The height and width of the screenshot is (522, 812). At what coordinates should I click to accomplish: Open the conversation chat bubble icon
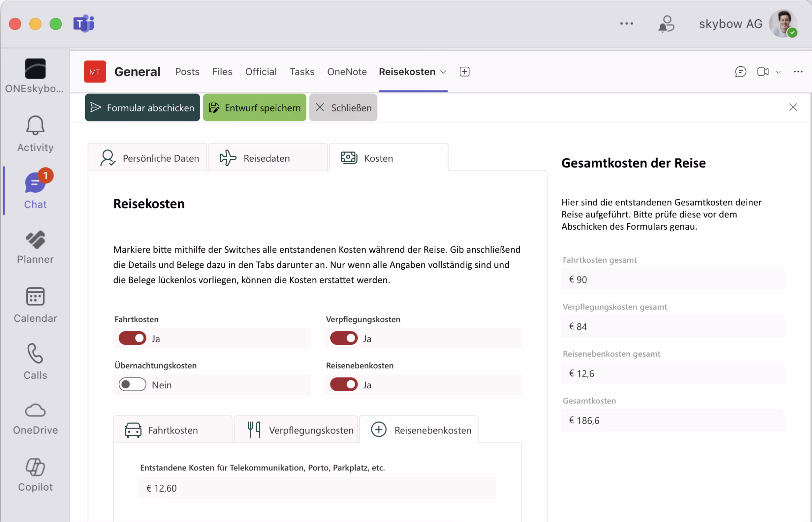click(x=740, y=72)
